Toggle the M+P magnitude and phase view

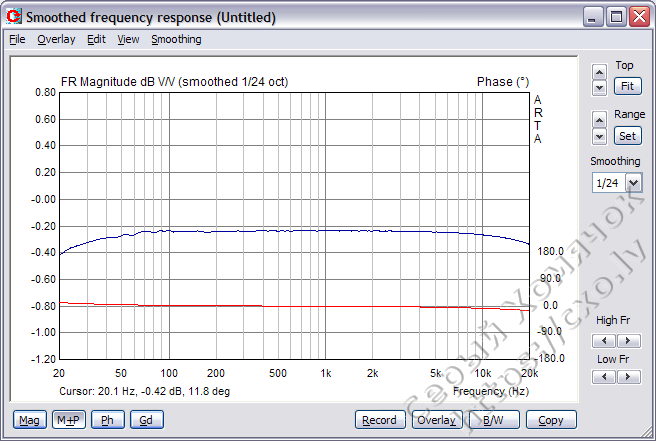tap(69, 420)
